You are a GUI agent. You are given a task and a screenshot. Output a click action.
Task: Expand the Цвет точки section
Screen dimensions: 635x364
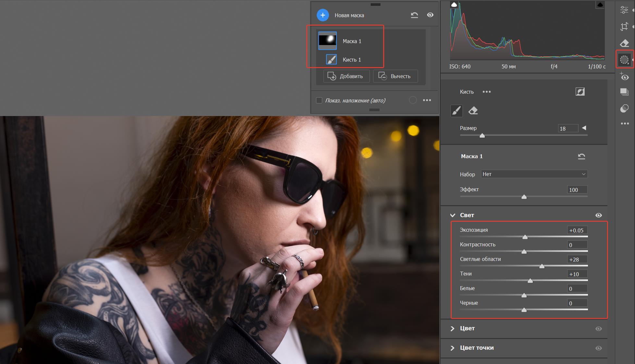tap(452, 348)
